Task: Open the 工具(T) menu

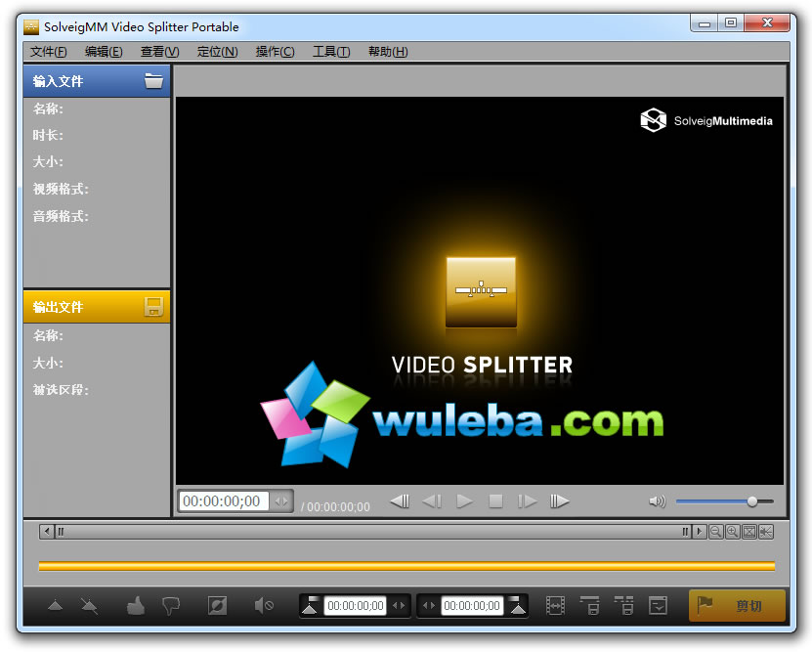Action: [x=331, y=52]
